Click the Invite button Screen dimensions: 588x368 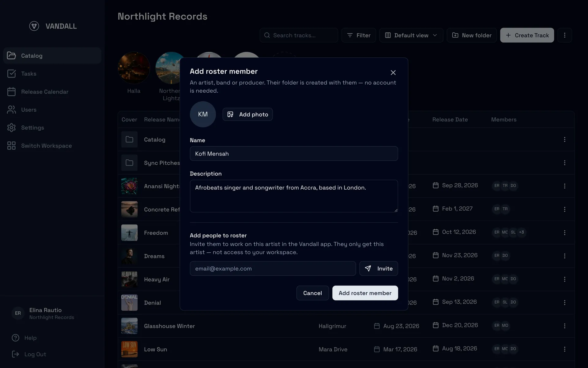pyautogui.click(x=379, y=269)
